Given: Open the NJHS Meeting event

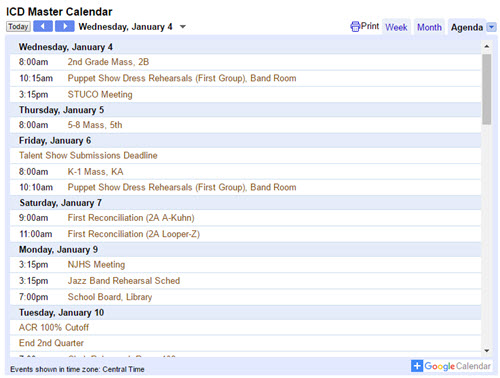Looking at the screenshot, I should coord(96,265).
